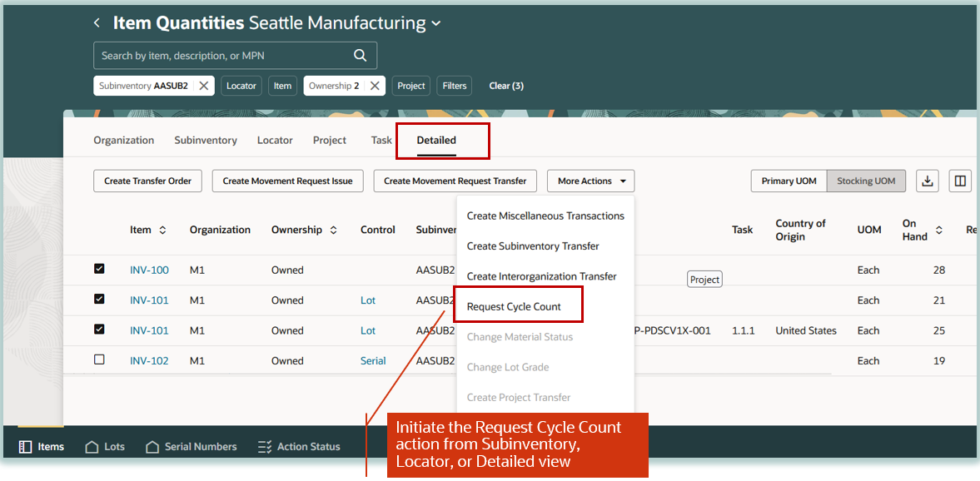Open the Locator filter chip

(x=241, y=87)
